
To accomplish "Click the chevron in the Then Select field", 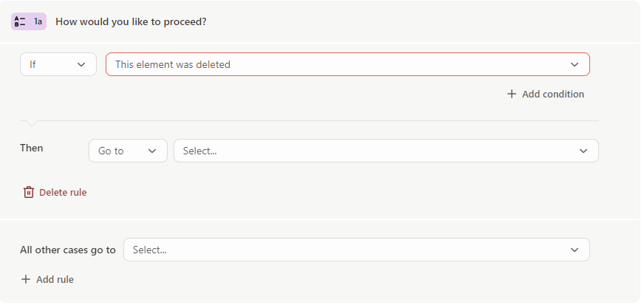I will coord(583,151).
